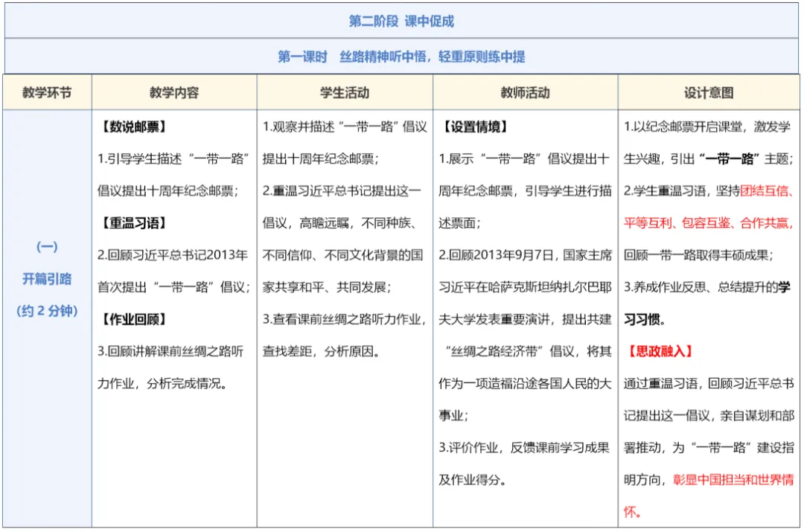Click the '（一）' label in first column
This screenshot has width=804, height=532.
(47, 247)
